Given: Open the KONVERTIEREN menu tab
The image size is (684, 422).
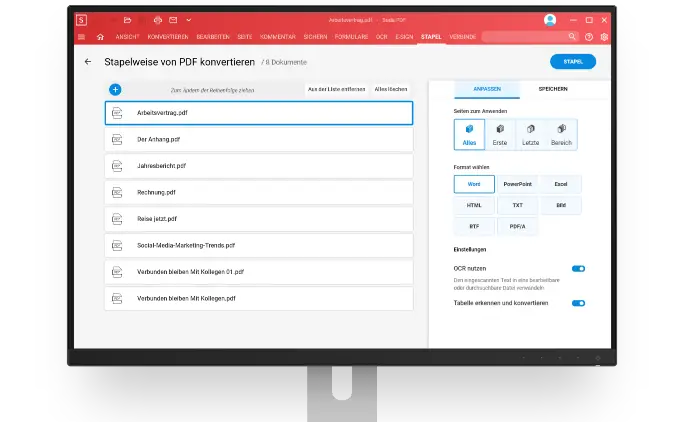Looking at the screenshot, I should click(168, 37).
